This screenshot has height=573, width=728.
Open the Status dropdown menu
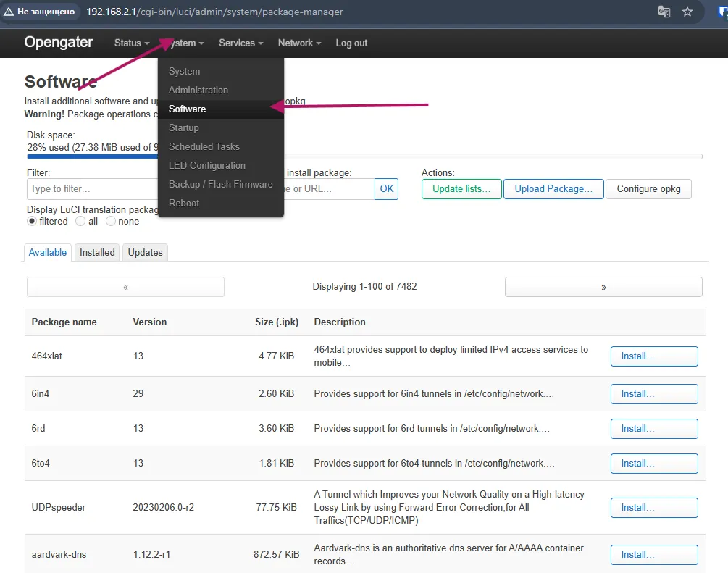pyautogui.click(x=132, y=43)
